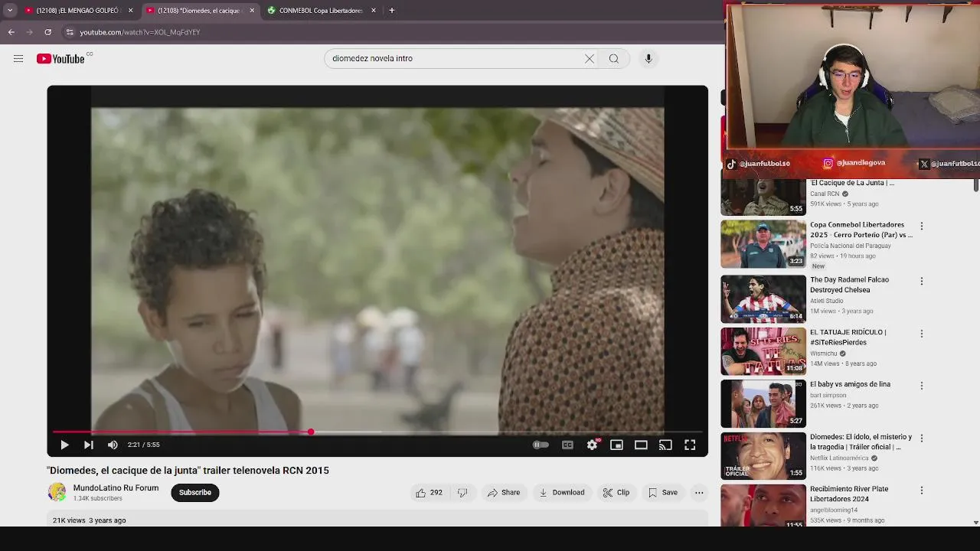This screenshot has height=551, width=980.
Task: Open options menu for El baby vs amigos video
Action: tap(922, 386)
